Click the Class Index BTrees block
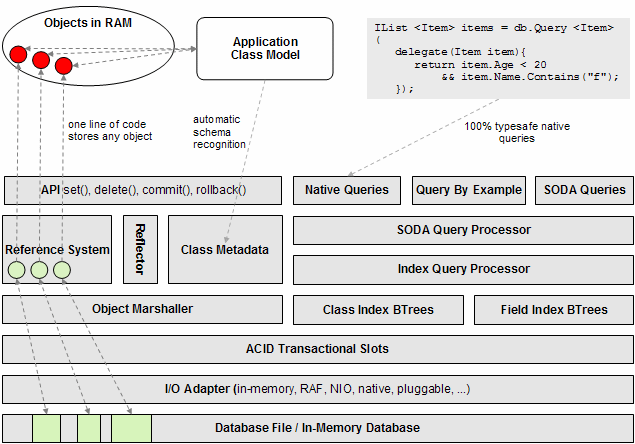Viewport: 635px width, 444px height. click(x=378, y=310)
